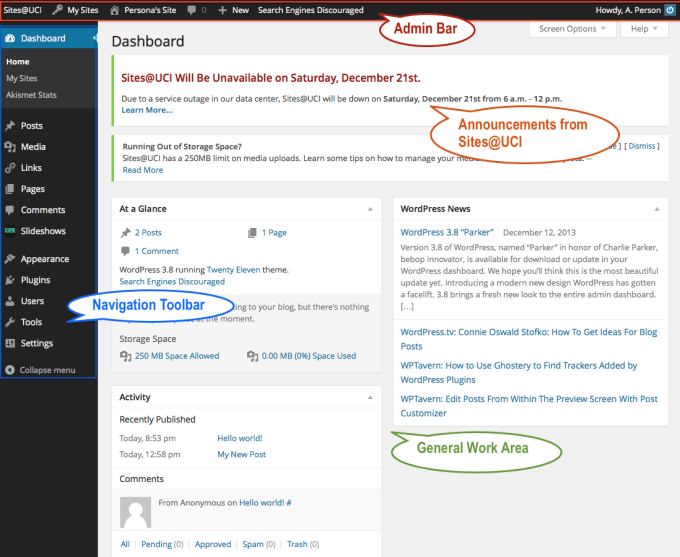This screenshot has height=557, width=680.
Task: Click the Plugins plug icon in sidebar
Action: [x=10, y=280]
